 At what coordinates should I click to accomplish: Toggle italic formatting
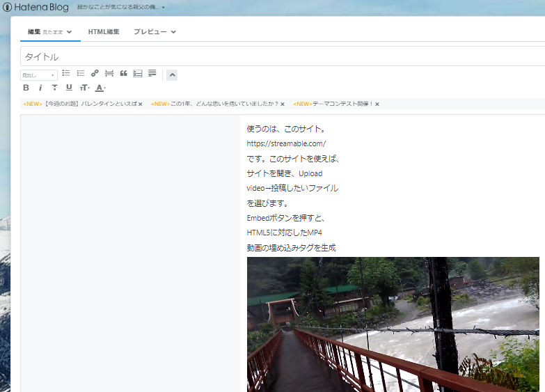[40, 88]
